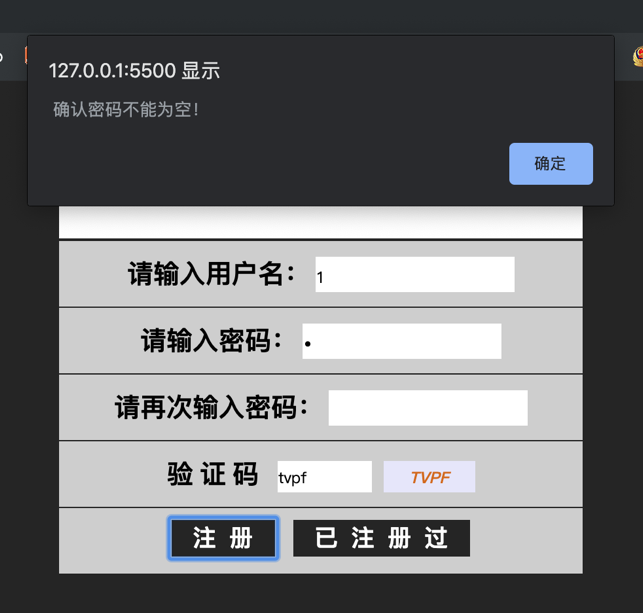Click the 请输入用户名 label

211,274
